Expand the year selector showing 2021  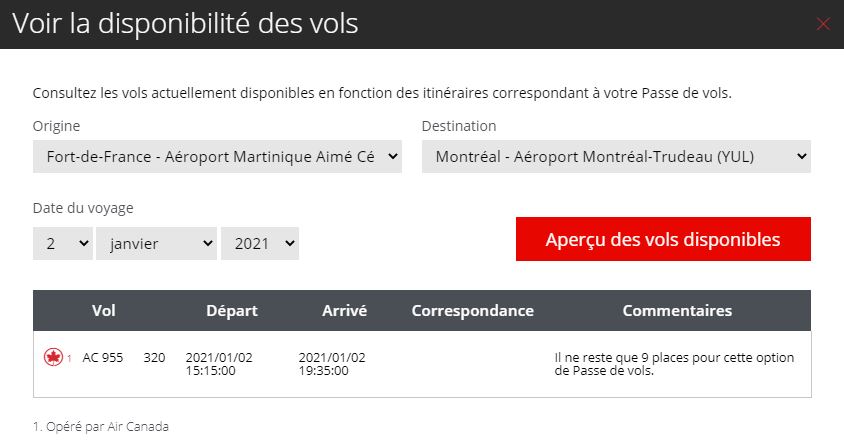click(260, 242)
